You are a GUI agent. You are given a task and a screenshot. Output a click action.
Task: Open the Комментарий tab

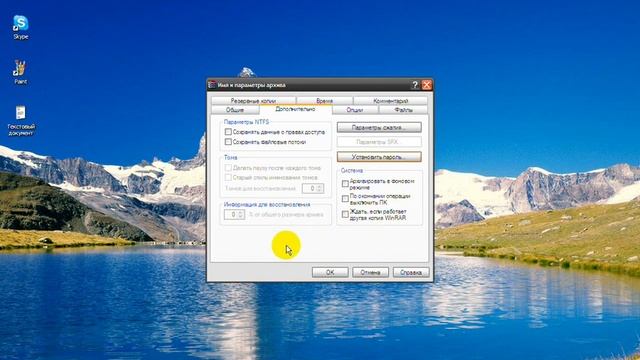(x=391, y=100)
